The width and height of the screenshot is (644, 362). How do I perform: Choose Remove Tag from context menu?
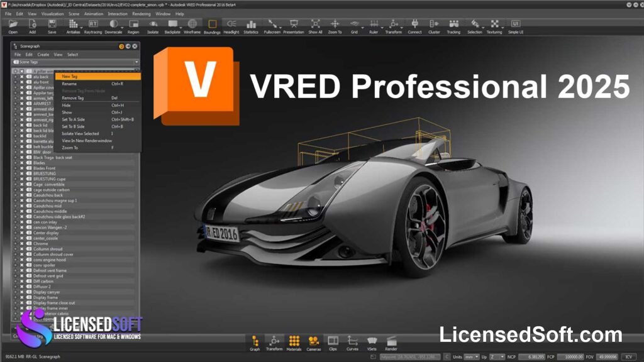(x=97, y=98)
